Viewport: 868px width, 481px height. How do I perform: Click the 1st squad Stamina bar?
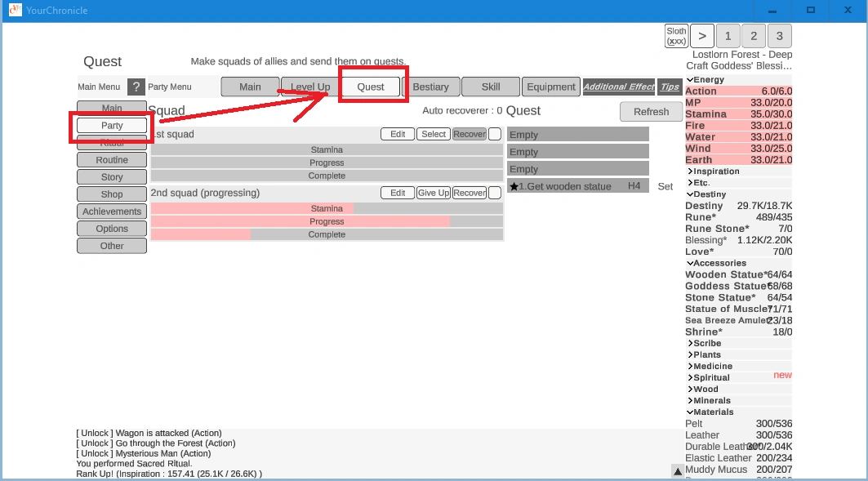pos(327,150)
